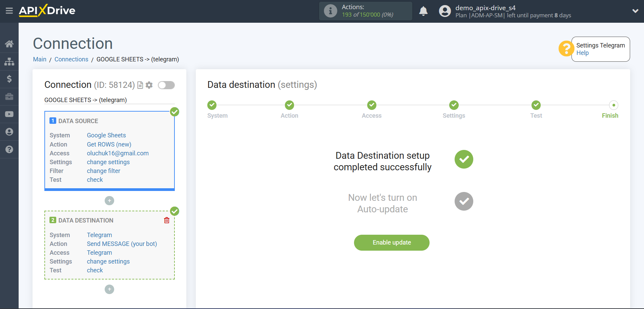Open the profile icon in the sidebar
644x309 pixels.
[x=9, y=132]
